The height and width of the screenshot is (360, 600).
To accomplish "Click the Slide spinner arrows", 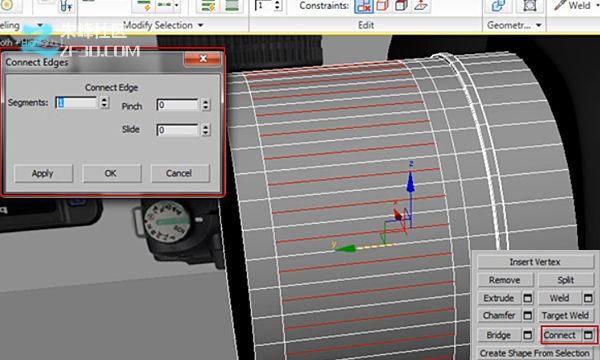I will tap(206, 130).
